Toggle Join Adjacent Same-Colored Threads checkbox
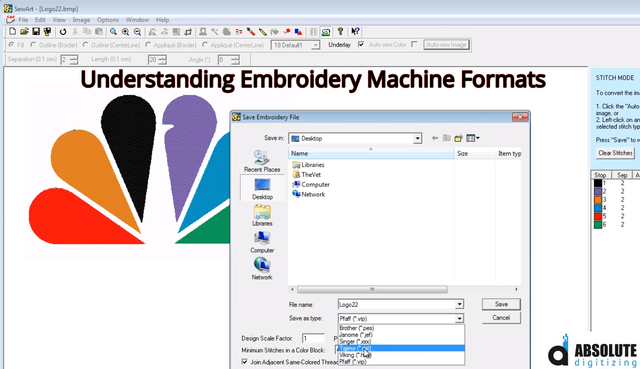The height and width of the screenshot is (369, 640). pos(244,362)
